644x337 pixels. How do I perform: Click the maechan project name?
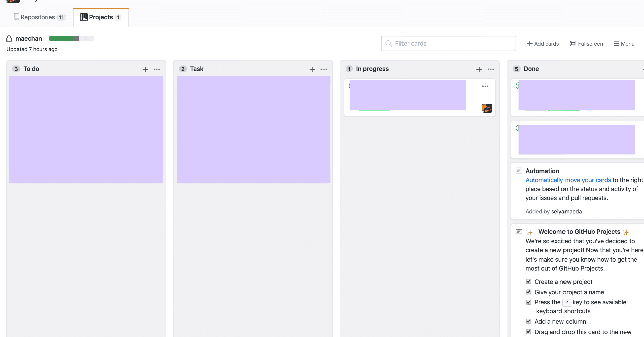click(x=29, y=39)
